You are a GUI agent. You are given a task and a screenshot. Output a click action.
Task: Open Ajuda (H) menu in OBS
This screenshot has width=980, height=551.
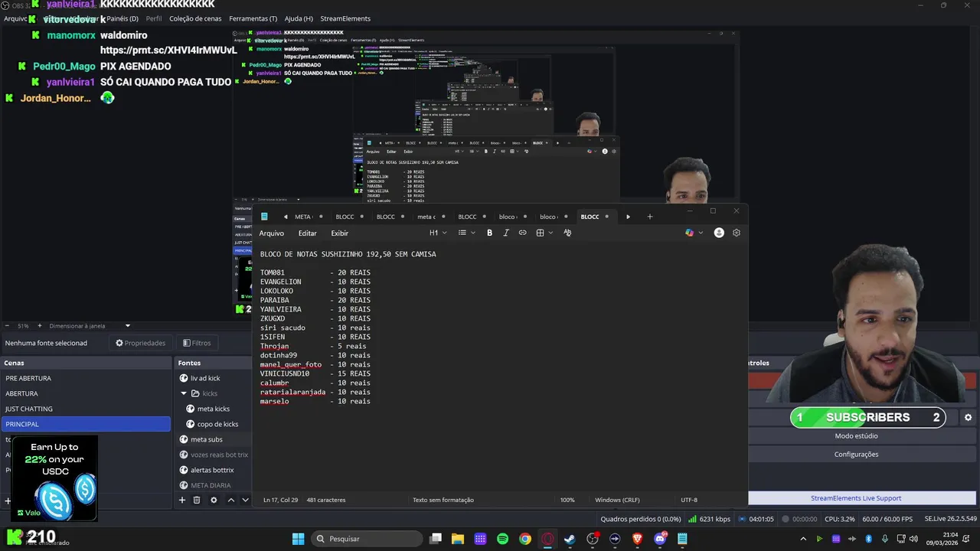299,18
